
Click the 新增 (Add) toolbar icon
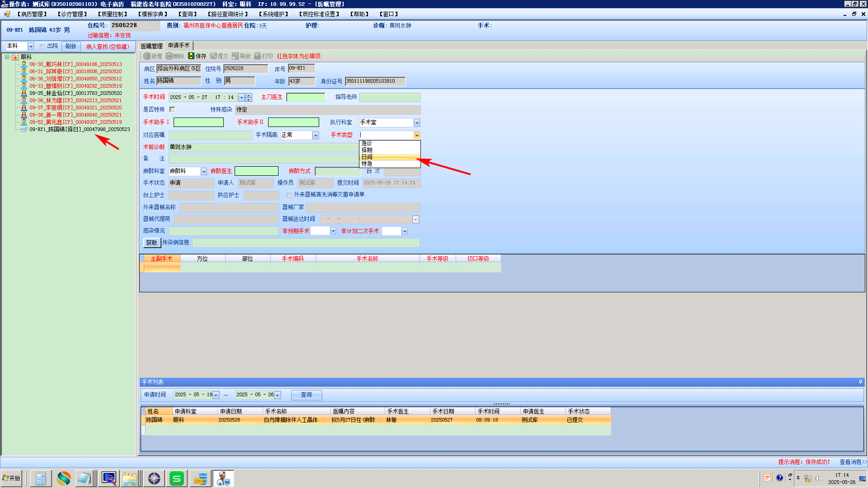click(147, 56)
